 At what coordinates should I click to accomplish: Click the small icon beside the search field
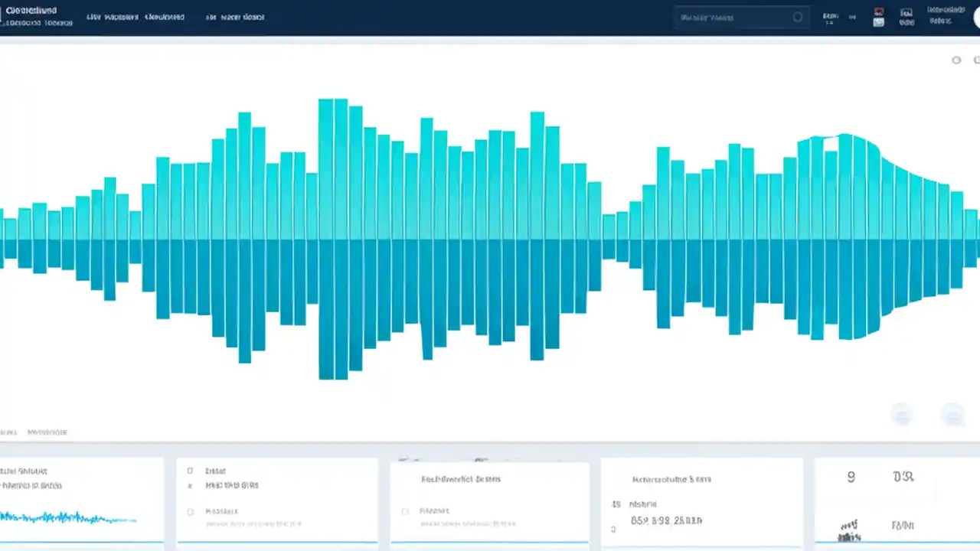tap(797, 17)
